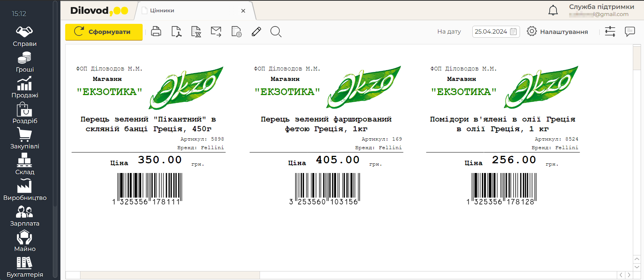Open the Склад section in sidebar
The width and height of the screenshot is (644, 280).
tap(25, 164)
